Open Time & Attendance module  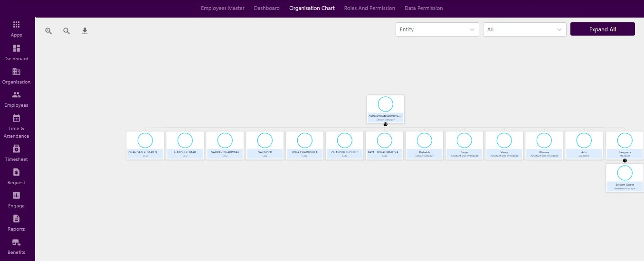[x=17, y=126]
